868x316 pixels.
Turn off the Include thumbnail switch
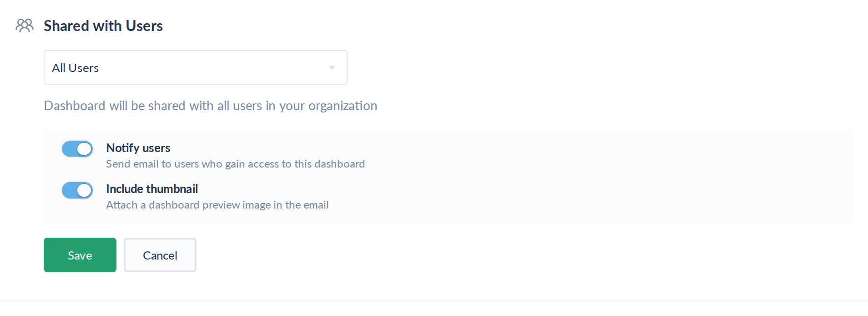pyautogui.click(x=77, y=190)
